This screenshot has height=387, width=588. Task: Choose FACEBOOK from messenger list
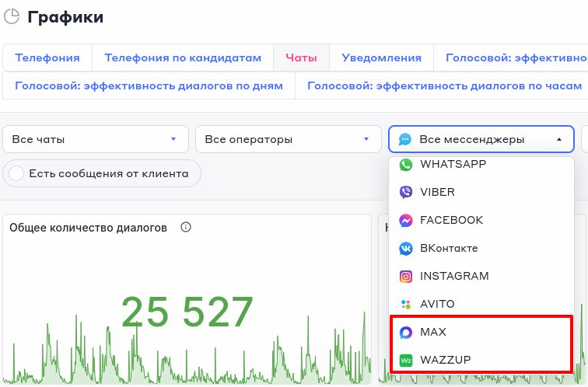tap(481, 220)
